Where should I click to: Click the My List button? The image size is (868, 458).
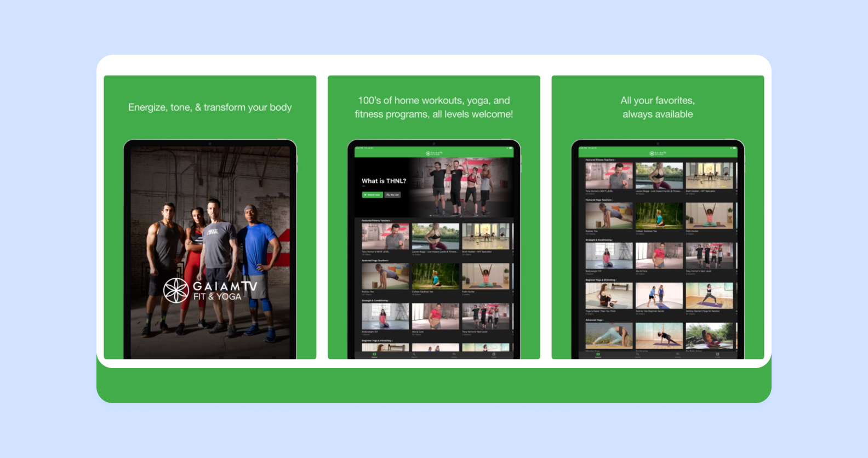pyautogui.click(x=393, y=194)
